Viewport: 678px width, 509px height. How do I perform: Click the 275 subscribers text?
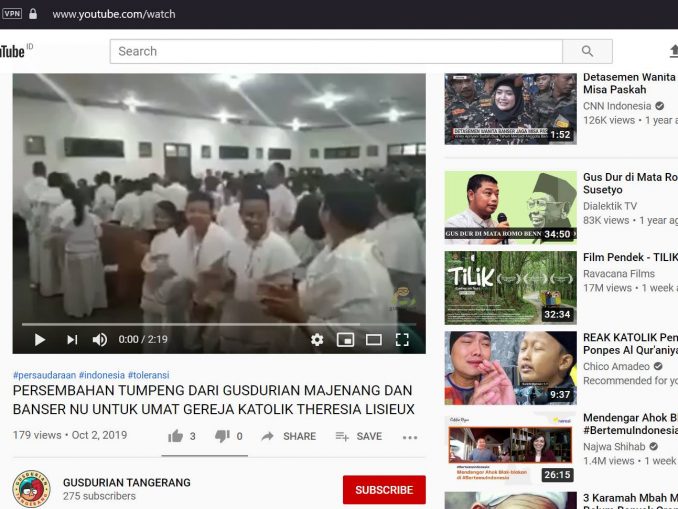[99, 496]
